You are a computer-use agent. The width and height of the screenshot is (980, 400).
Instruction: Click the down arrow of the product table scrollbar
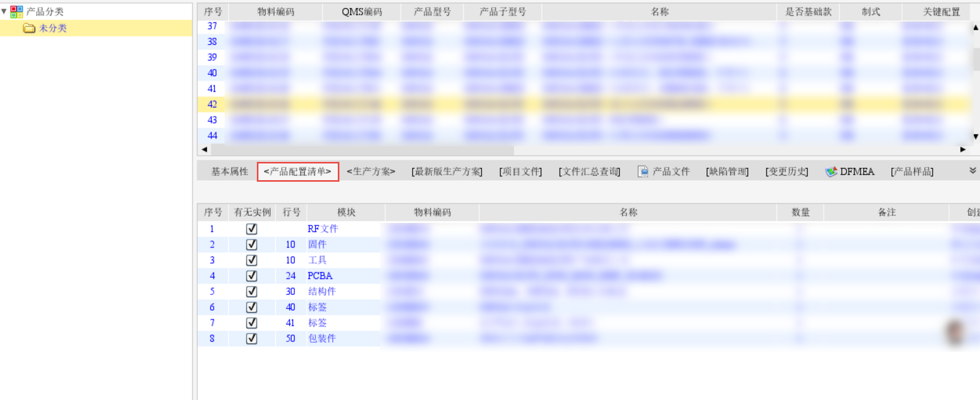pyautogui.click(x=975, y=137)
